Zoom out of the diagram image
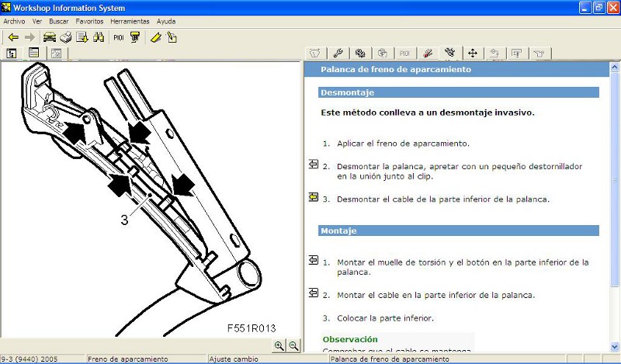Screen dimensions: 621x364 pos(293,346)
